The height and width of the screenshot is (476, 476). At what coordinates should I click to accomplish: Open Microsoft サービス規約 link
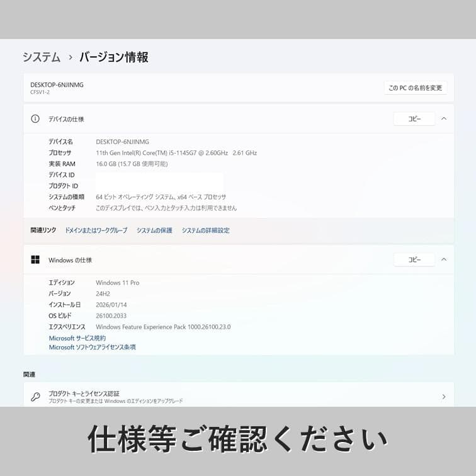77,338
